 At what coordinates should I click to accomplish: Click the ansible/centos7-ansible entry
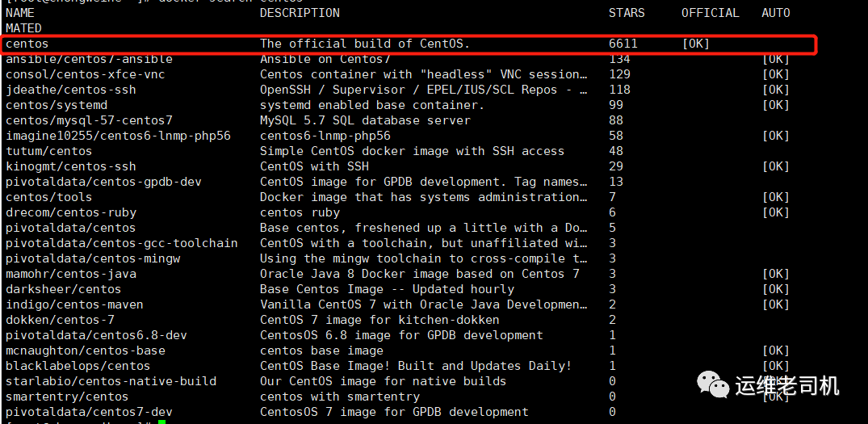(89, 59)
